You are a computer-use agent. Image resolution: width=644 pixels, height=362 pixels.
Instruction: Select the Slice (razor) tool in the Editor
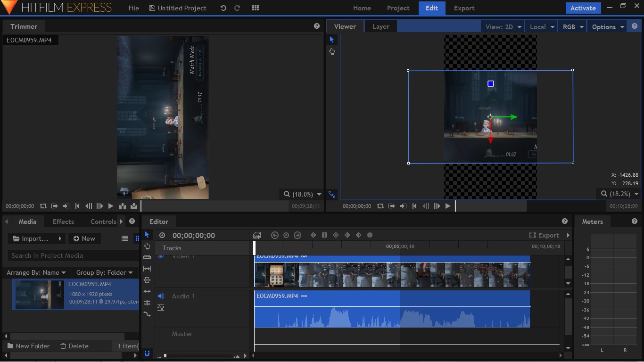[147, 257]
